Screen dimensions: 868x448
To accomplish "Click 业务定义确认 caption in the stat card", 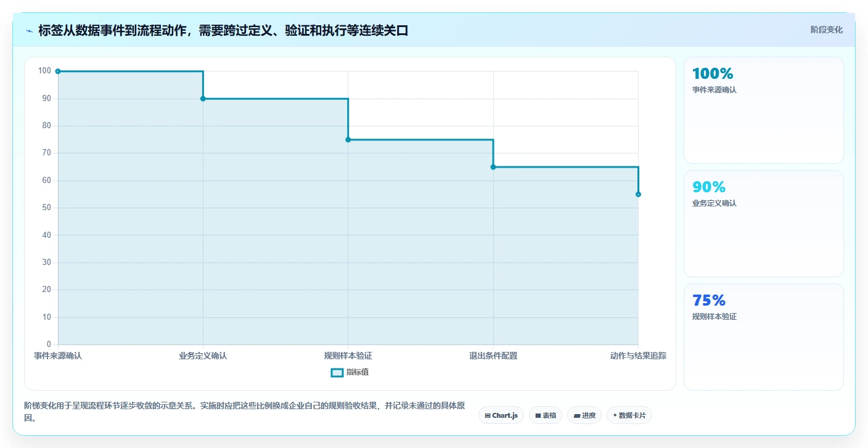I will coord(714,203).
